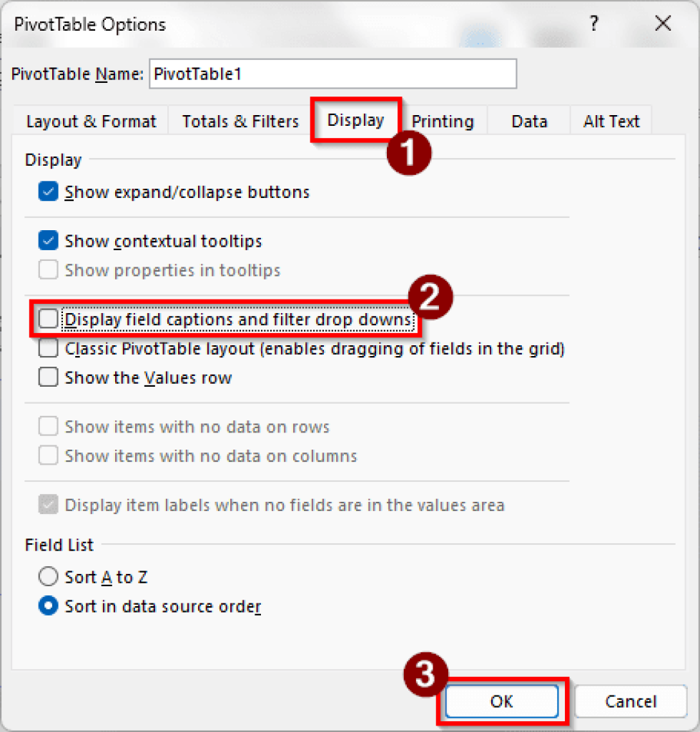700x732 pixels.
Task: Switch to the Display tab
Action: tap(355, 121)
